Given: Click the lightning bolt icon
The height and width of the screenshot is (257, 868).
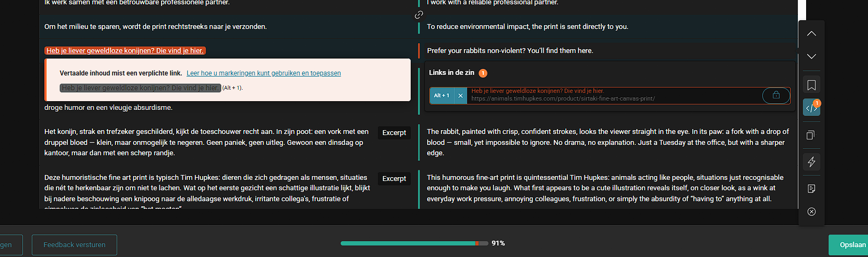Looking at the screenshot, I should [812, 161].
